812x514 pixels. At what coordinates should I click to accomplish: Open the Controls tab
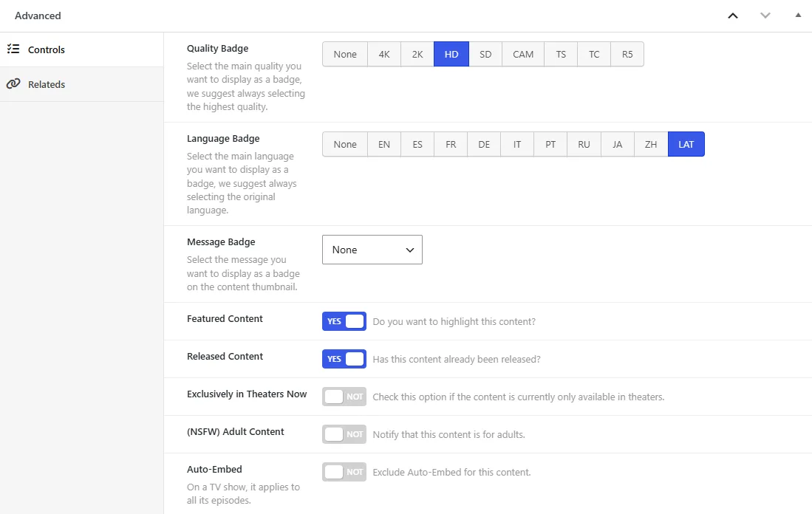(82, 49)
